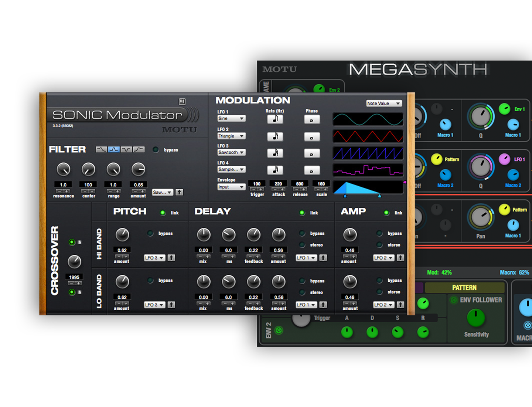Click the minus button under attack
This screenshot has width=532, height=407.
point(275,189)
